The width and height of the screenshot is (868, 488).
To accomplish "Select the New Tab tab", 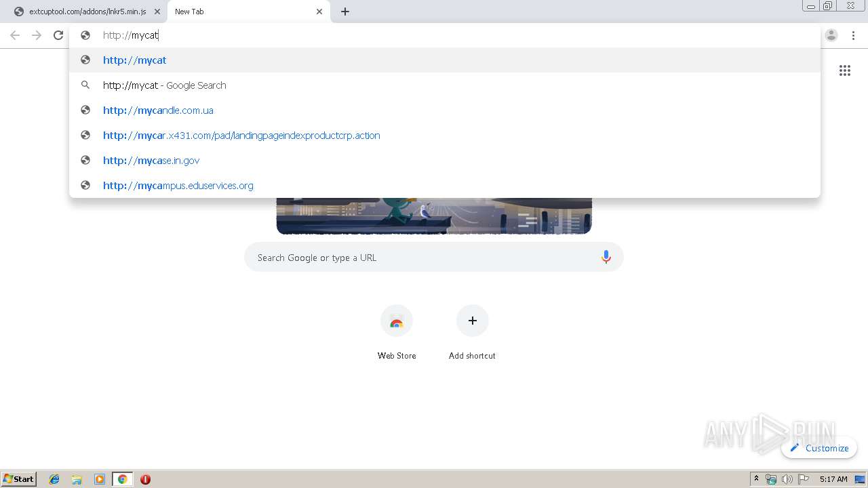I will (x=249, y=12).
